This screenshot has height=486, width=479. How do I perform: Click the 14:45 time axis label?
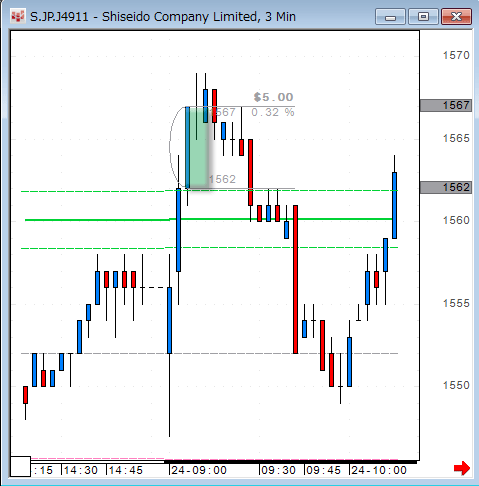pos(126,470)
